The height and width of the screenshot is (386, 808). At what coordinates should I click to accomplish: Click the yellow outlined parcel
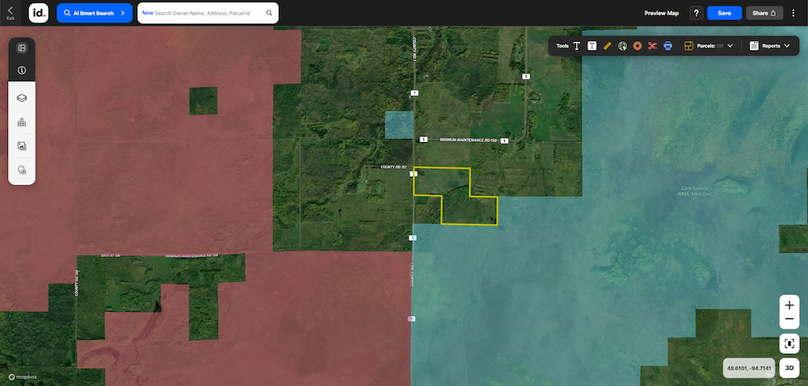455,196
